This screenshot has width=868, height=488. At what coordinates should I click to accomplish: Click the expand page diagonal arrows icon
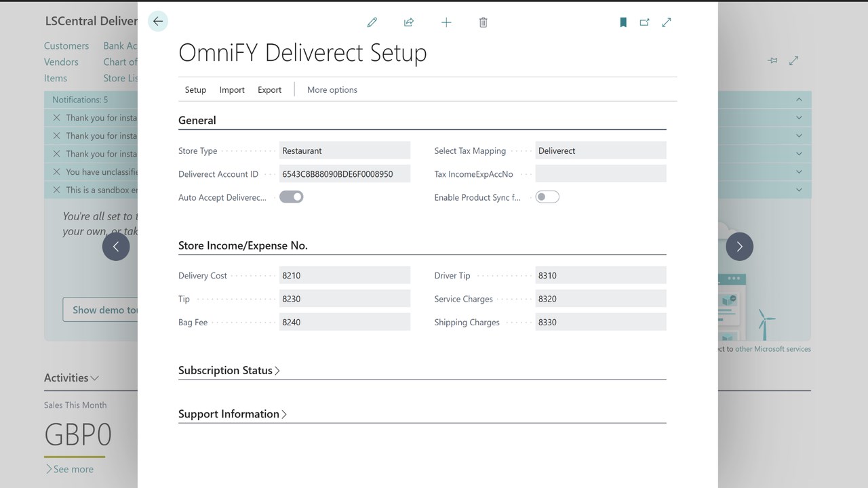tap(667, 22)
